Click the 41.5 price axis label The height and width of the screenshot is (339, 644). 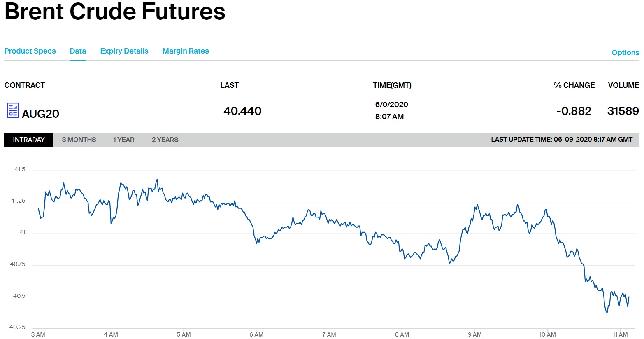pyautogui.click(x=20, y=169)
